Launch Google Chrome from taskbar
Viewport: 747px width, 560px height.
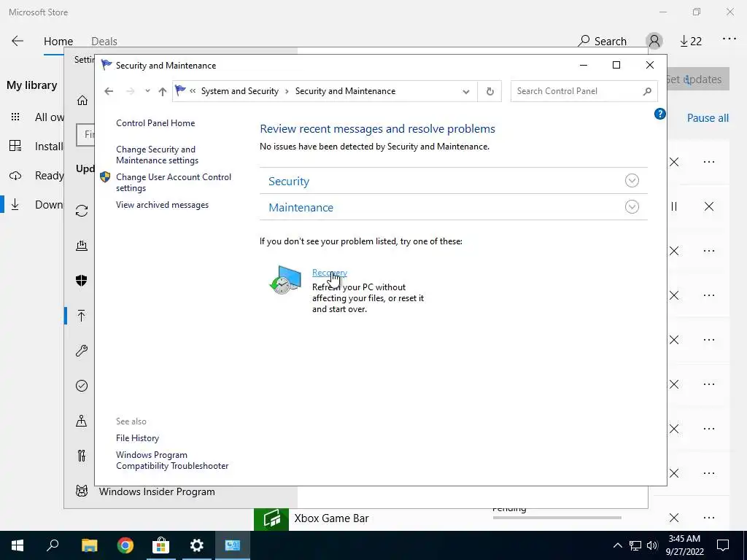click(x=125, y=545)
